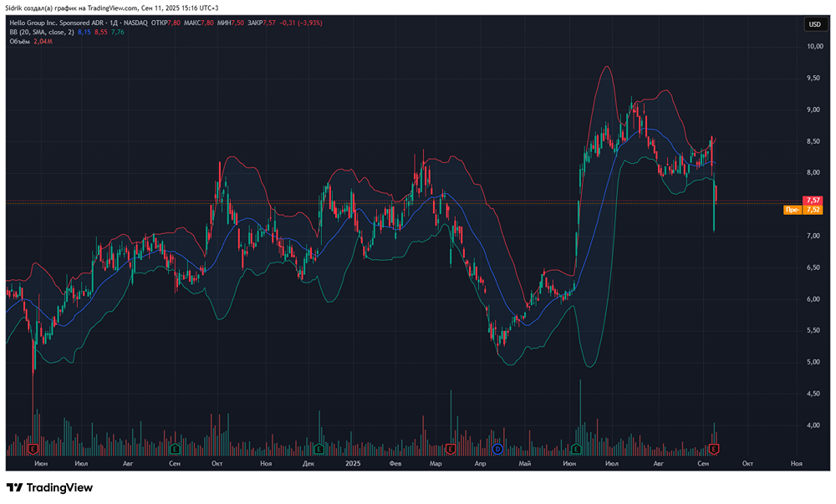
Task: Click the 2025 label on the time axis
Action: [x=352, y=462]
